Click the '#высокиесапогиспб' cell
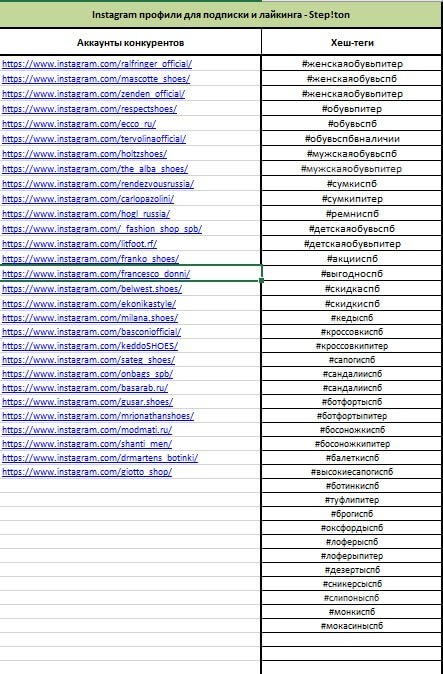The width and height of the screenshot is (443, 674). click(x=352, y=472)
